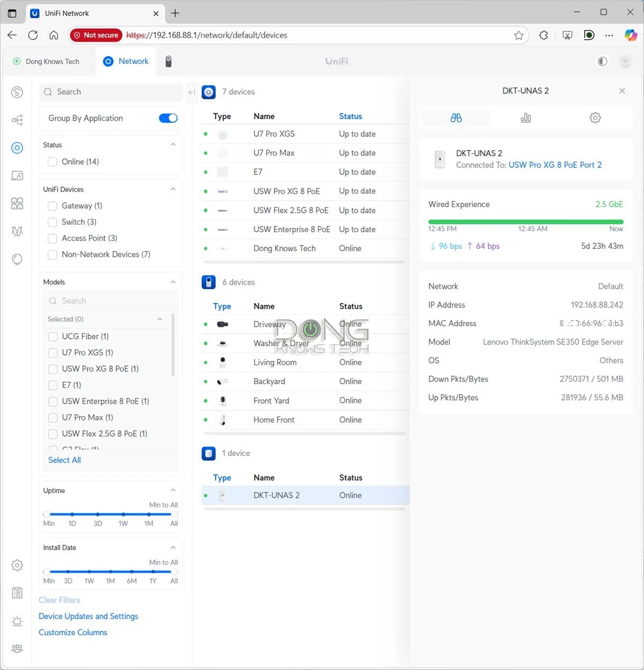The height and width of the screenshot is (670, 644).
Task: Follow the USW Pro XG 8 PoE Port 2 link
Action: [555, 165]
